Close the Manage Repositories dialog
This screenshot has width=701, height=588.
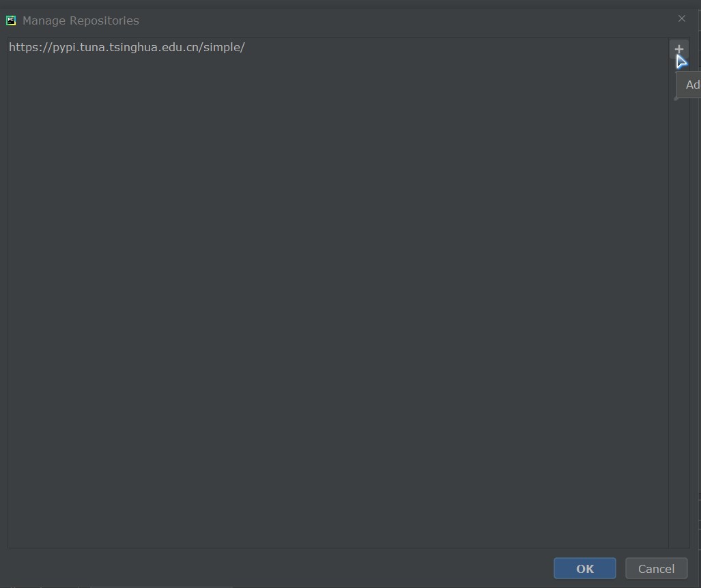[681, 19]
